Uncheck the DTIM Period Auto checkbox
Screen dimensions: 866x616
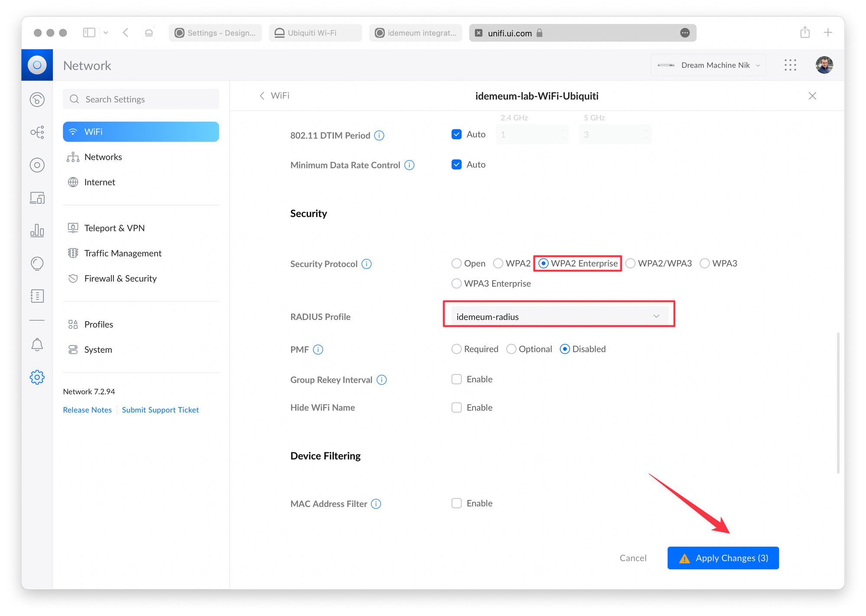[456, 135]
